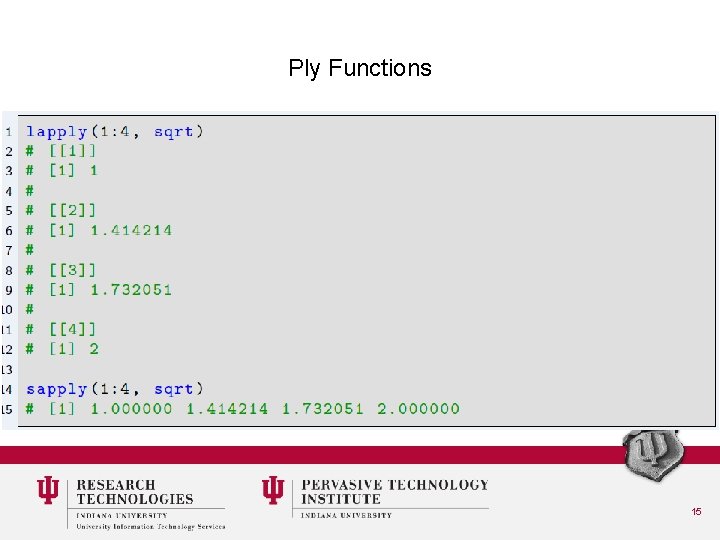The height and width of the screenshot is (540, 720).
Task: Click the '# [[2]]' output line
Action: [x=61, y=210]
